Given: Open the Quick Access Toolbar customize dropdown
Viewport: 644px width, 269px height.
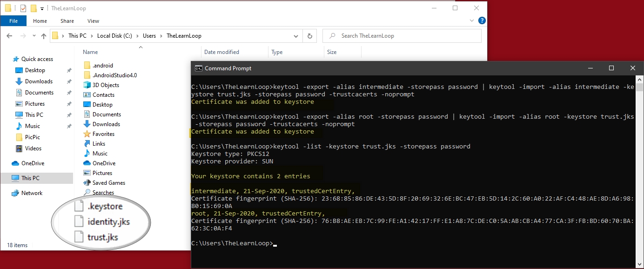Looking at the screenshot, I should tap(42, 8).
